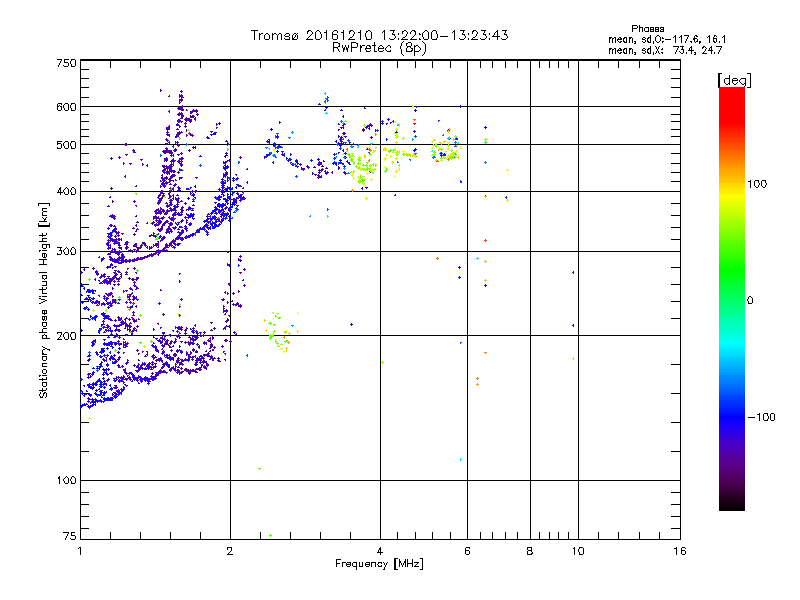Image resolution: width=800 pixels, height=600 pixels.
Task: Click the colorbar '-100' tick label
Action: (x=762, y=417)
